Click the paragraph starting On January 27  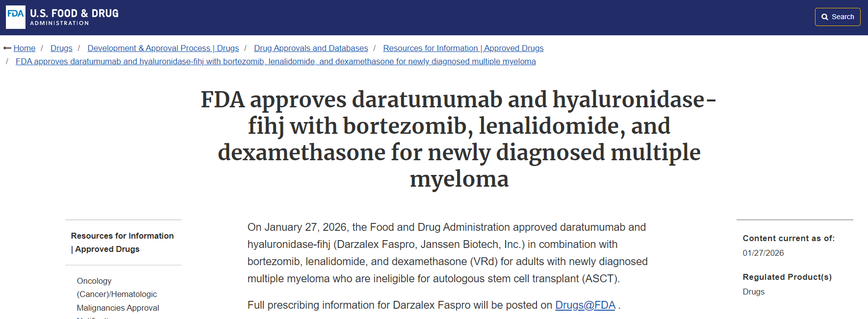447,253
